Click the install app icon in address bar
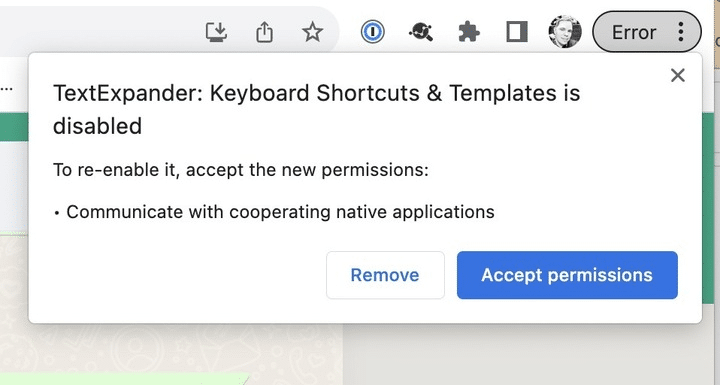720x385 pixels. click(x=216, y=32)
